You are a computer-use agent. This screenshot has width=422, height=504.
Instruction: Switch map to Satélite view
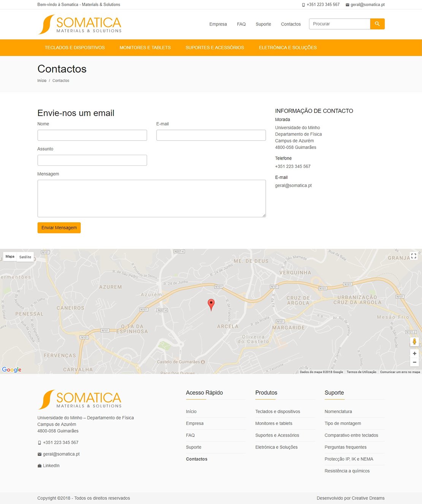click(25, 257)
